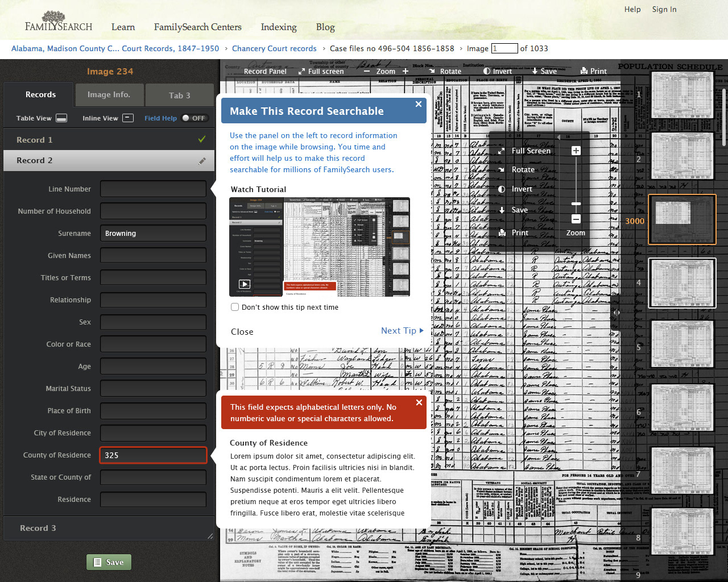This screenshot has height=582, width=728.
Task: Click Print in the floating image menu
Action: coord(514,232)
